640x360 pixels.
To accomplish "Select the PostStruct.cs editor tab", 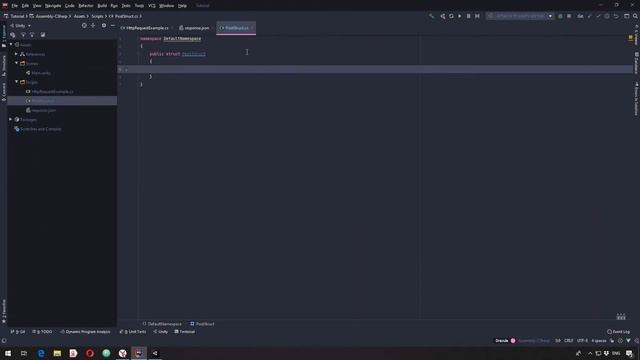I will click(236, 28).
